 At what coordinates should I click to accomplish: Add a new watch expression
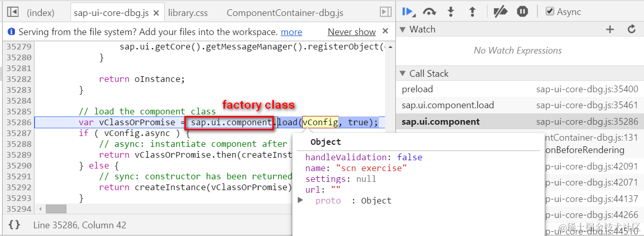(610, 29)
